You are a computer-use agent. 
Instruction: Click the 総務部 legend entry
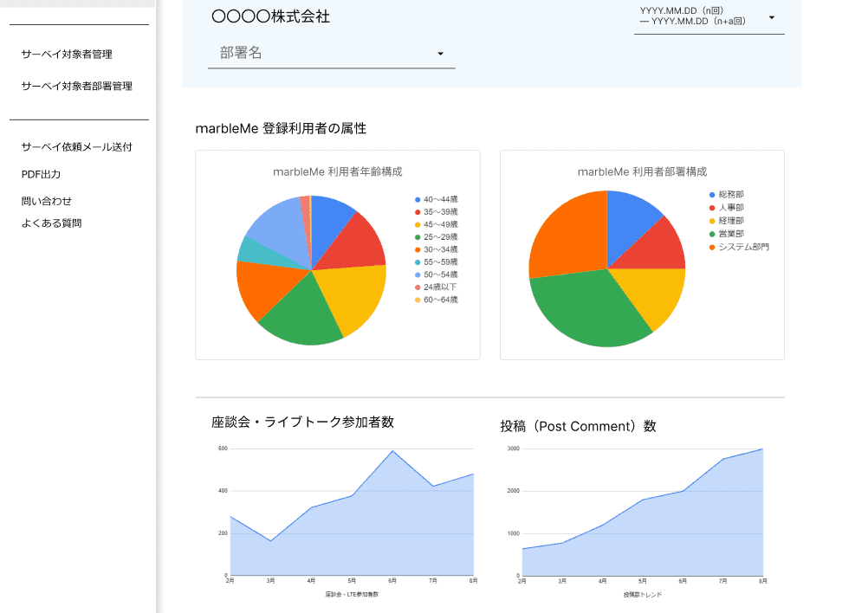pyautogui.click(x=726, y=194)
